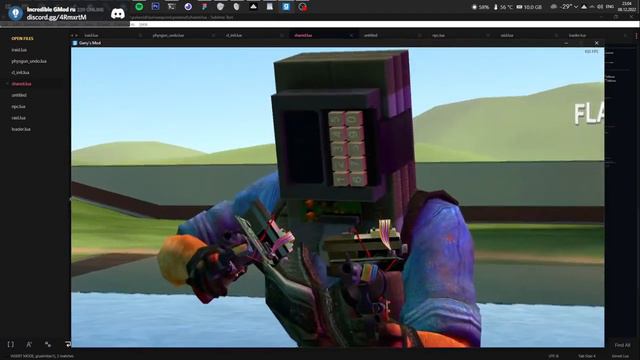Viewport: 640px width, 360px height.
Task: Close the raid.lua tab
Action: pyautogui.click(x=556, y=36)
